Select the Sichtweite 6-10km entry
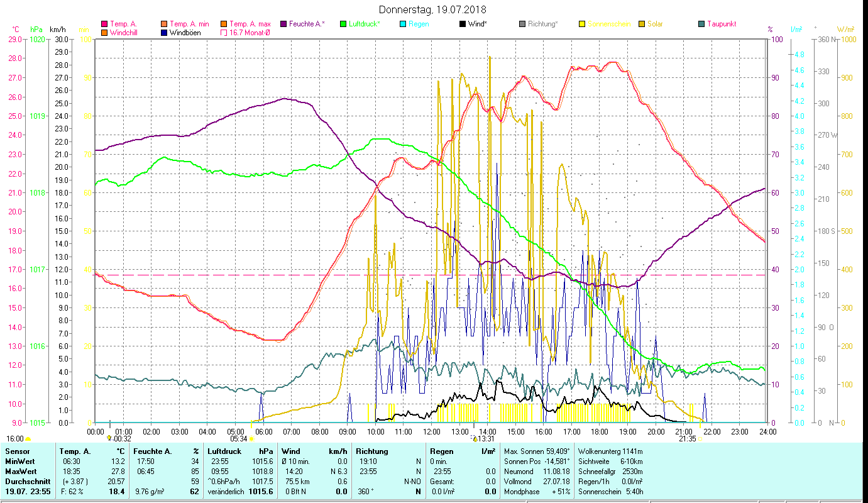Image resolution: width=868 pixels, height=503 pixels. (x=610, y=462)
